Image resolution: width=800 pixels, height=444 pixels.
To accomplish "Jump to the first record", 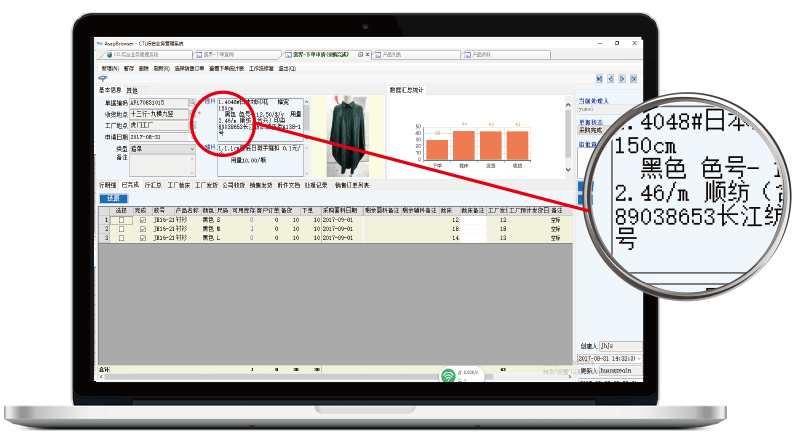I will [x=599, y=79].
